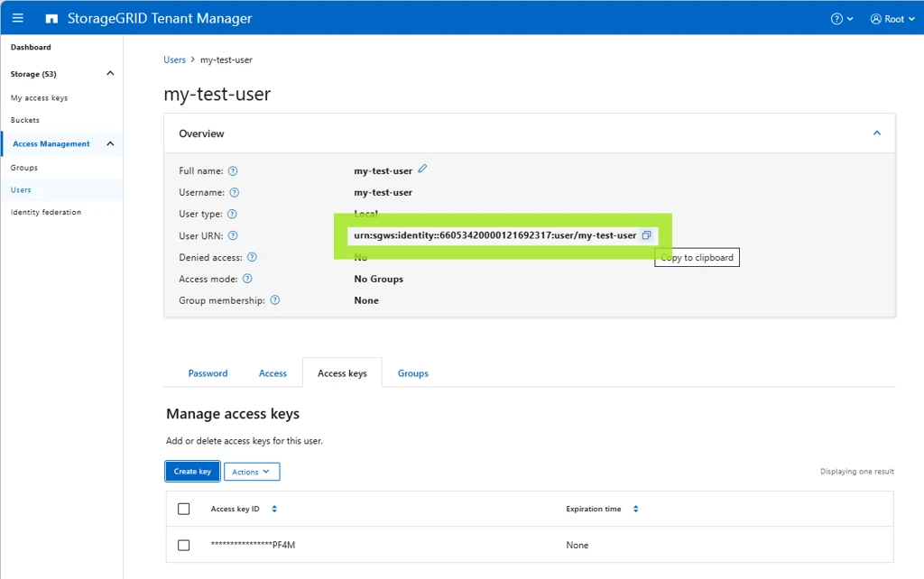Select all access keys checkbox in header

[184, 509]
